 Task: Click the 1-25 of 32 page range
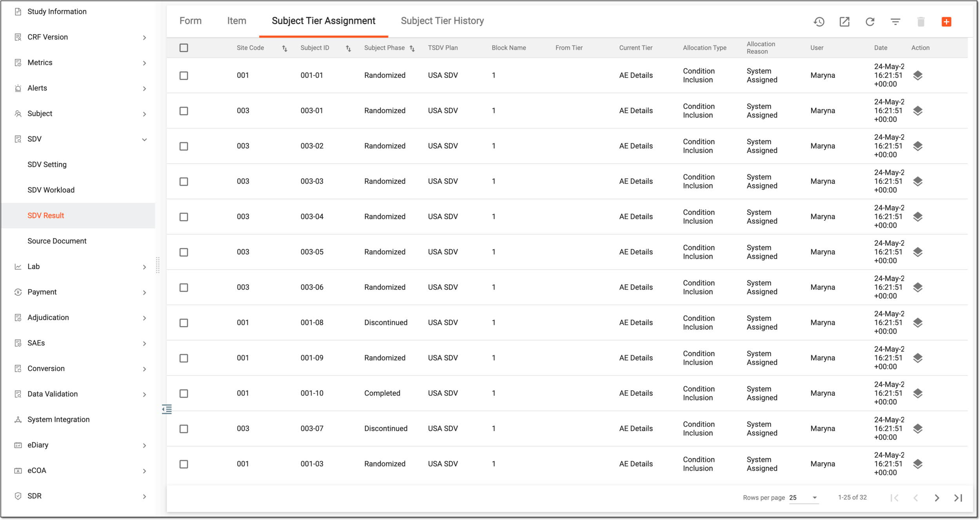pyautogui.click(x=852, y=497)
